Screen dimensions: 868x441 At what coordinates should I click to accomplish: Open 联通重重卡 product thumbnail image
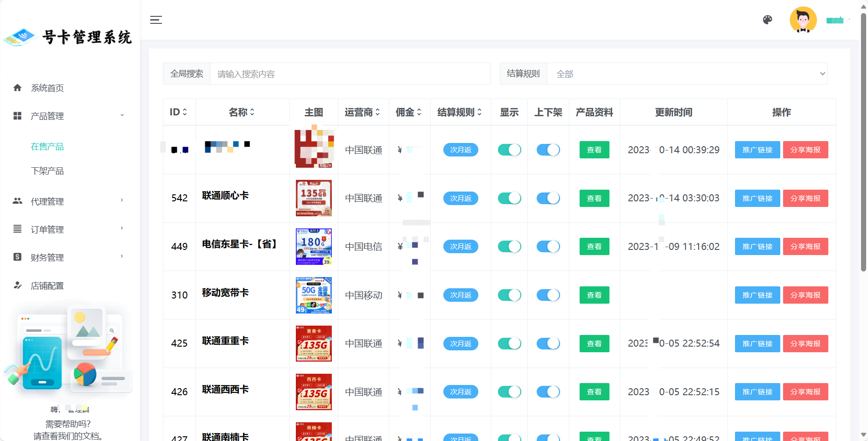[314, 343]
